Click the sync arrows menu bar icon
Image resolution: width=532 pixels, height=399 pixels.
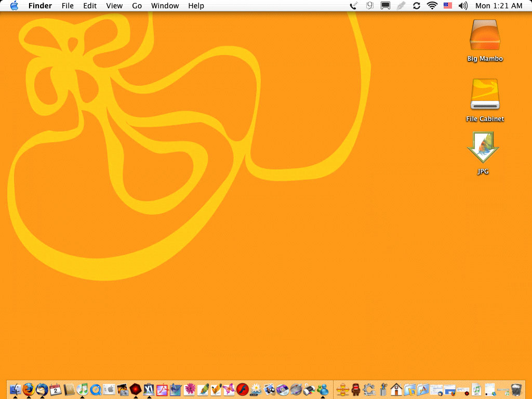(x=416, y=5)
